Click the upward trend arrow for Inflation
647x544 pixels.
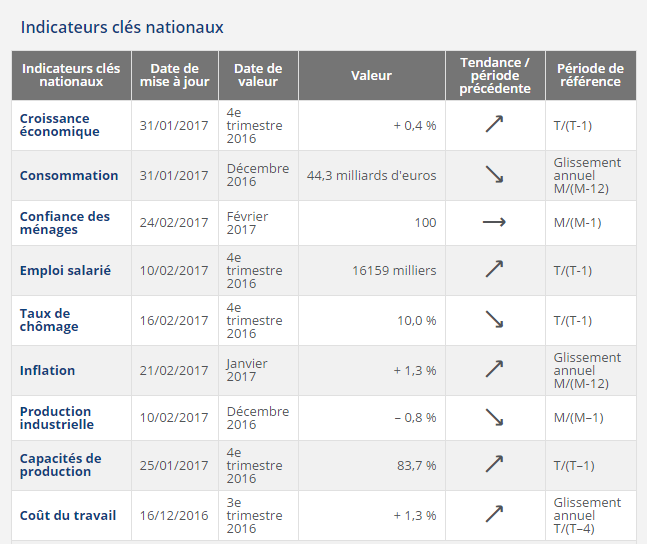click(x=494, y=370)
